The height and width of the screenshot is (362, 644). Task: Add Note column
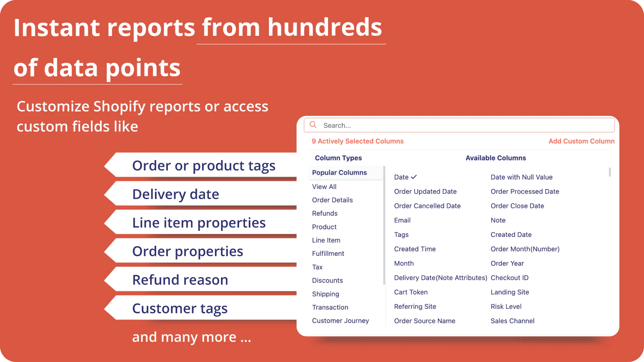(498, 220)
